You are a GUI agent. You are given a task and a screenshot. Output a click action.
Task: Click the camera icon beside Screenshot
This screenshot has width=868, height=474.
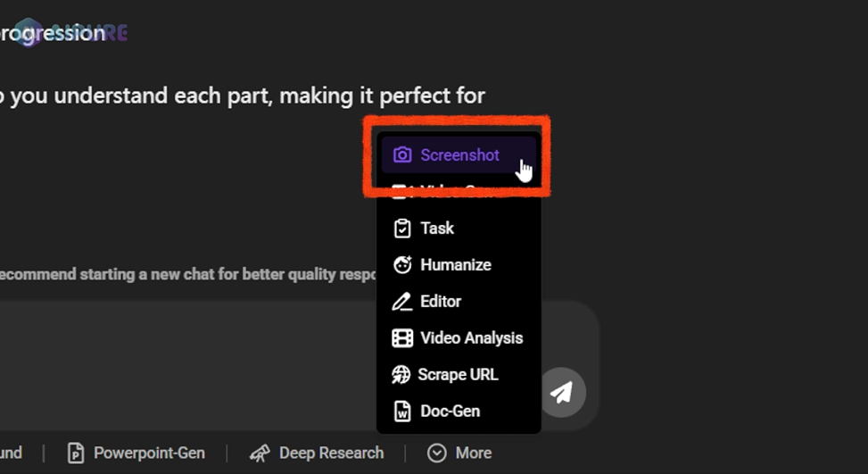click(x=402, y=155)
